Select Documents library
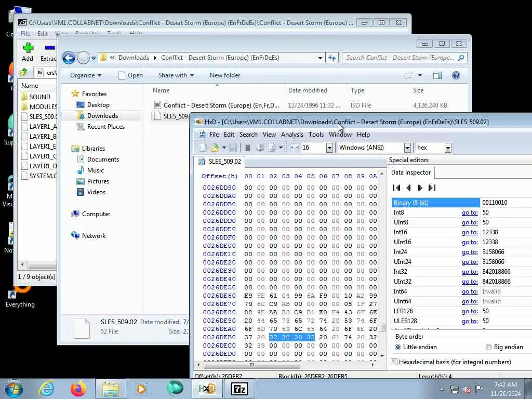 coord(103,159)
